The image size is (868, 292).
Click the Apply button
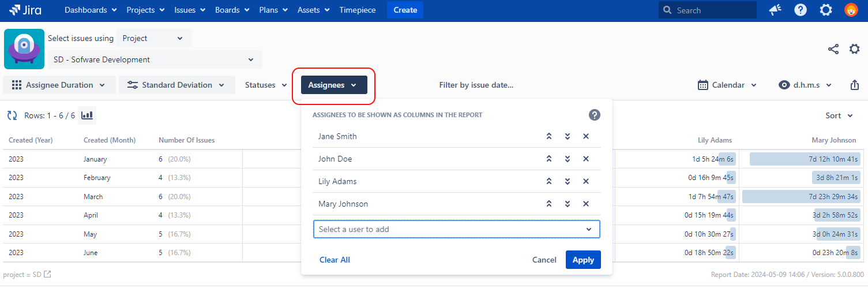click(x=583, y=260)
